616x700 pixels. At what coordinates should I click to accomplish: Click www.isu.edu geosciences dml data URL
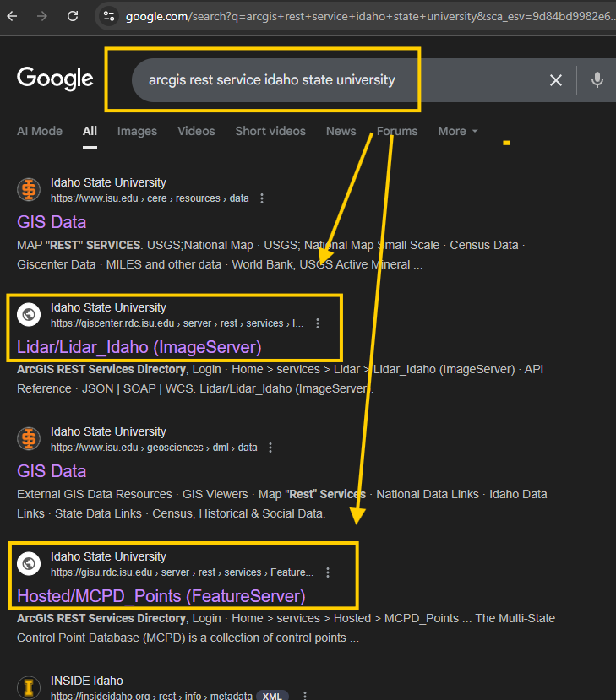tap(154, 448)
